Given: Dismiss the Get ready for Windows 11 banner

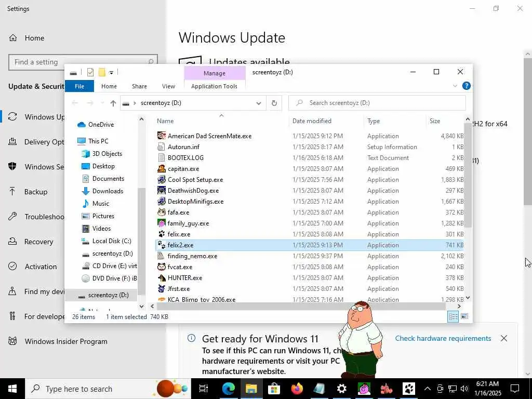Looking at the screenshot, I should coord(504,338).
